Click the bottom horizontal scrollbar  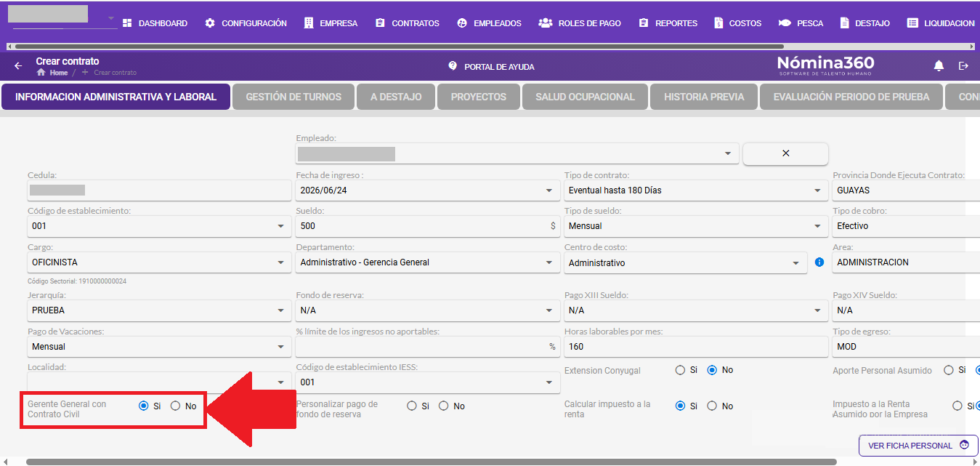(x=431, y=462)
